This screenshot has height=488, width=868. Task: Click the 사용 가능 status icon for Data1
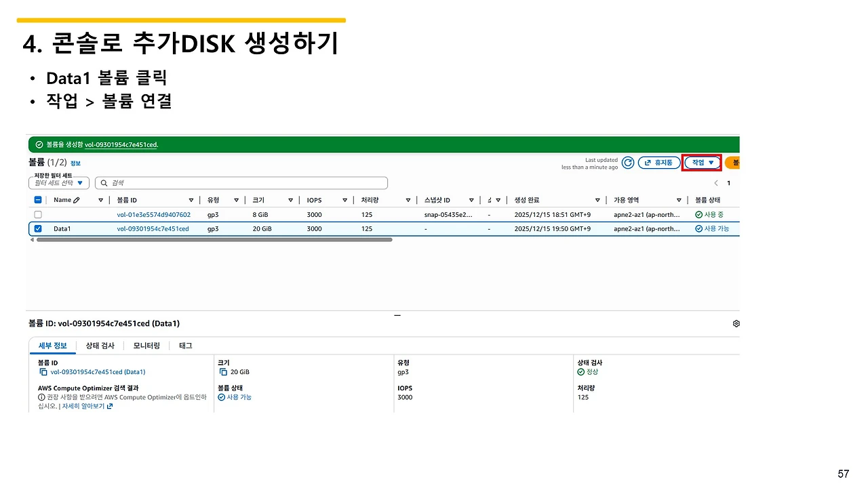pos(699,228)
